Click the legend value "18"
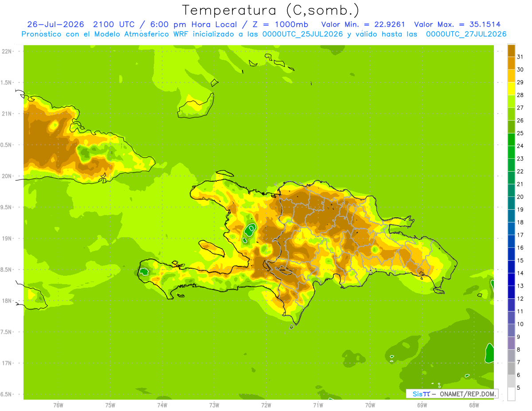Screen dimensions: 532x411 520,222
